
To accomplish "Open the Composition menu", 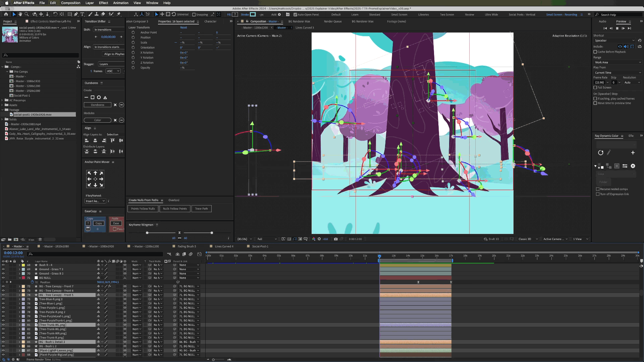I will tap(70, 3).
